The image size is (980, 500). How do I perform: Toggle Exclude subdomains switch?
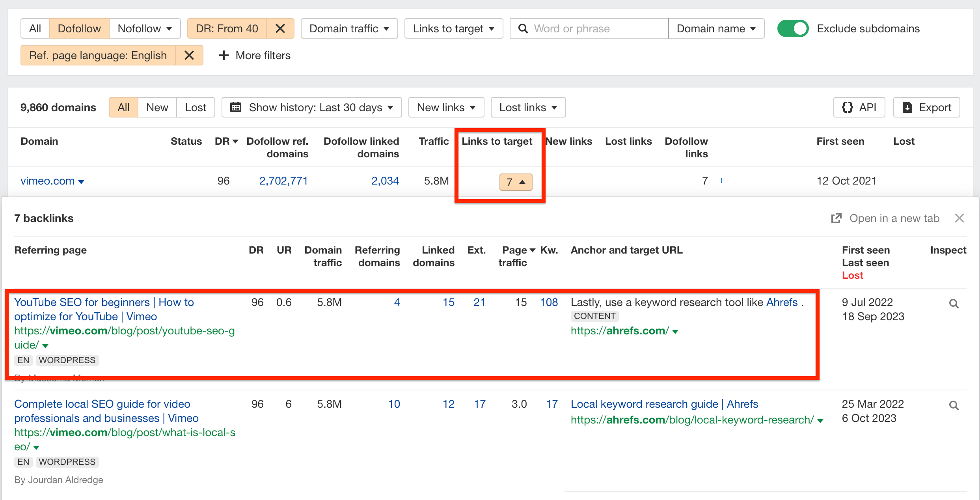pyautogui.click(x=793, y=28)
